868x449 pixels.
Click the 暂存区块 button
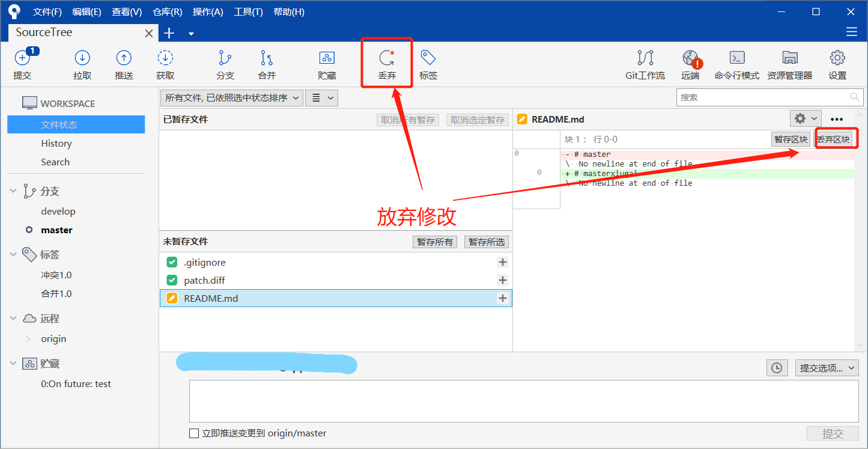791,139
